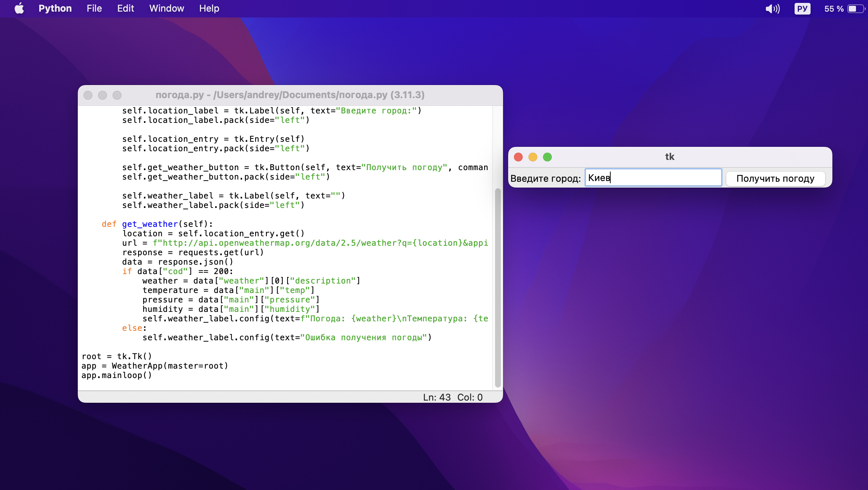This screenshot has width=868, height=490.
Task: Focus the city entry field containing Киев
Action: click(653, 178)
